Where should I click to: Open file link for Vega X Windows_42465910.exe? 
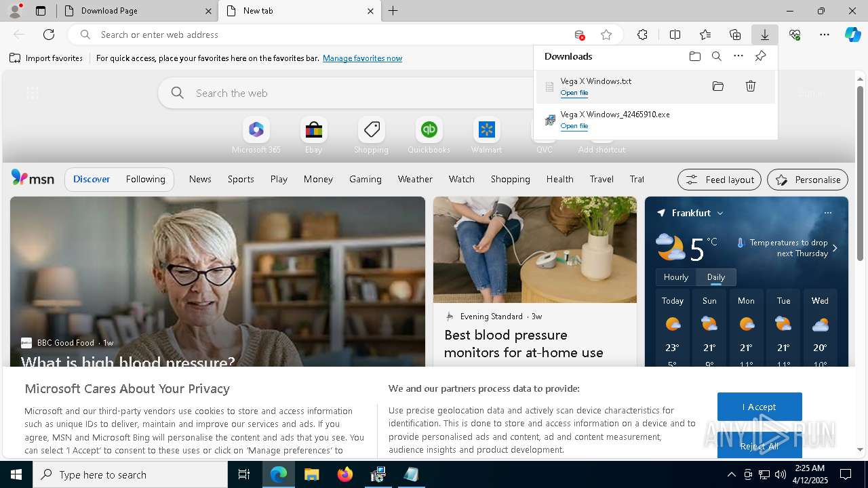point(574,126)
